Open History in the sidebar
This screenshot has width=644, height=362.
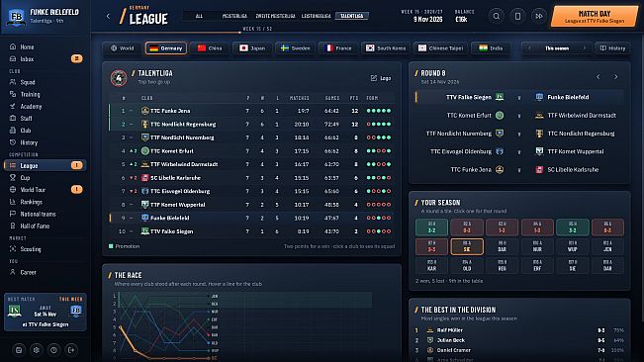(x=46, y=142)
